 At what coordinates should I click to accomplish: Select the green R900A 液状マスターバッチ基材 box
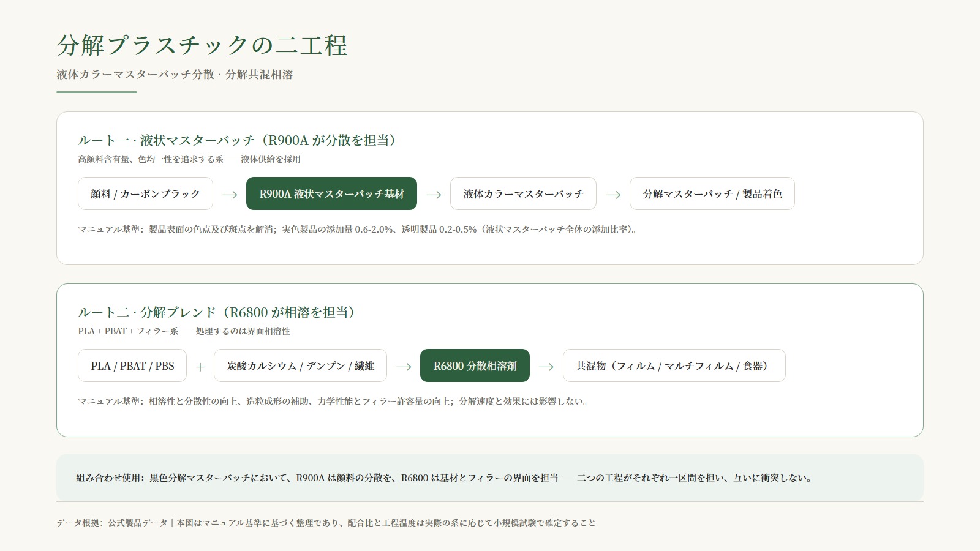pyautogui.click(x=331, y=193)
